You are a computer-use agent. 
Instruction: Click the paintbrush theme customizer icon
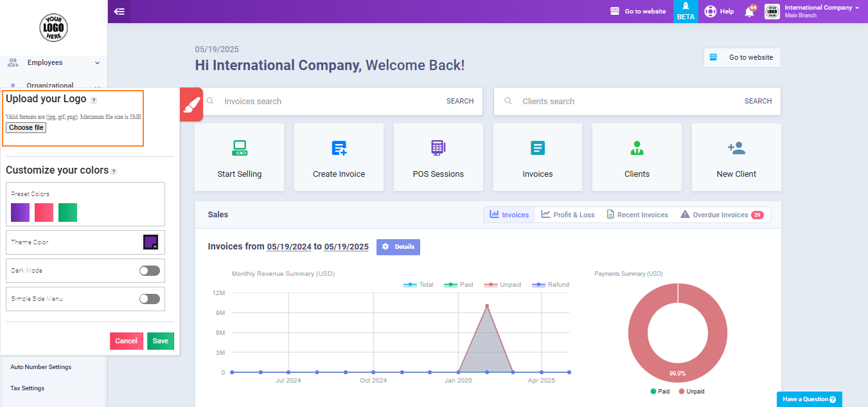191,104
